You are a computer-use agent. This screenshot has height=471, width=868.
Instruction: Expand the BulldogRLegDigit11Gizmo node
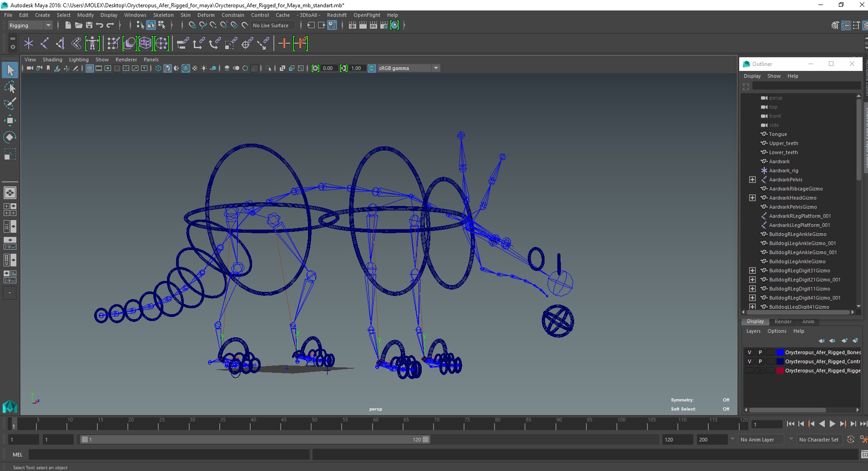(x=752, y=289)
